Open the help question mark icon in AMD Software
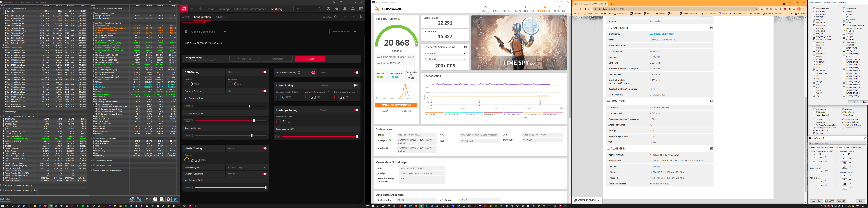This screenshot has height=208, width=868. click(x=341, y=2)
